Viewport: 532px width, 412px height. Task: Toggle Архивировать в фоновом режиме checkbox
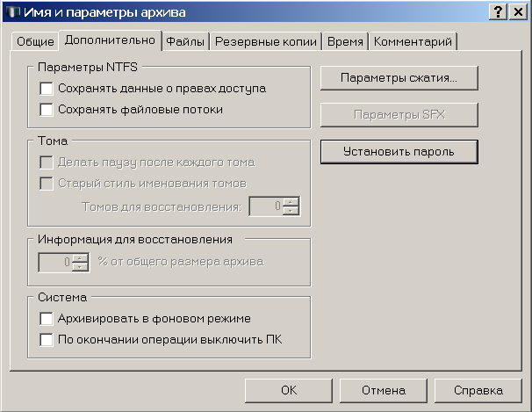47,319
